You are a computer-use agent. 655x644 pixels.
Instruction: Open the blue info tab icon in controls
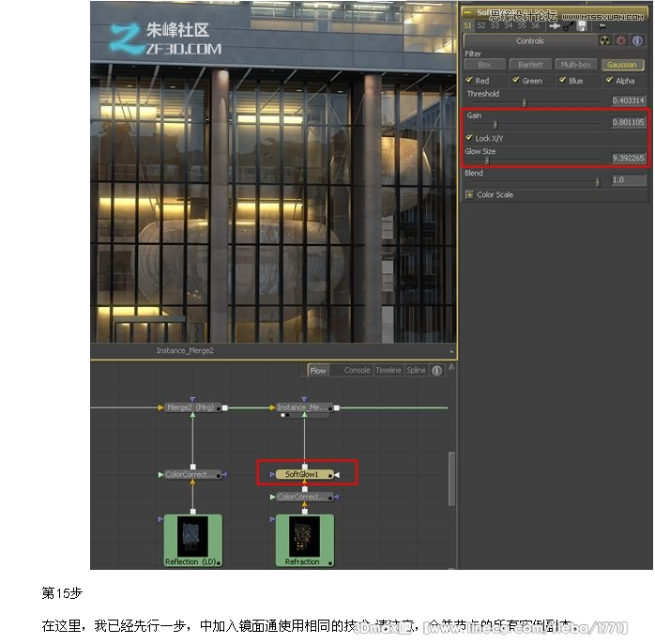[x=637, y=41]
